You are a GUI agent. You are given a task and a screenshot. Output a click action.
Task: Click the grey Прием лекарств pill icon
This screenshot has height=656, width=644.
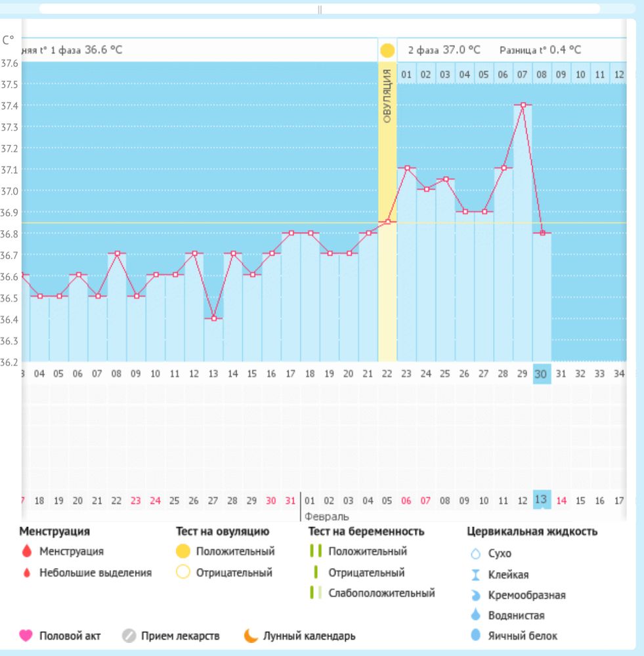pos(129,636)
